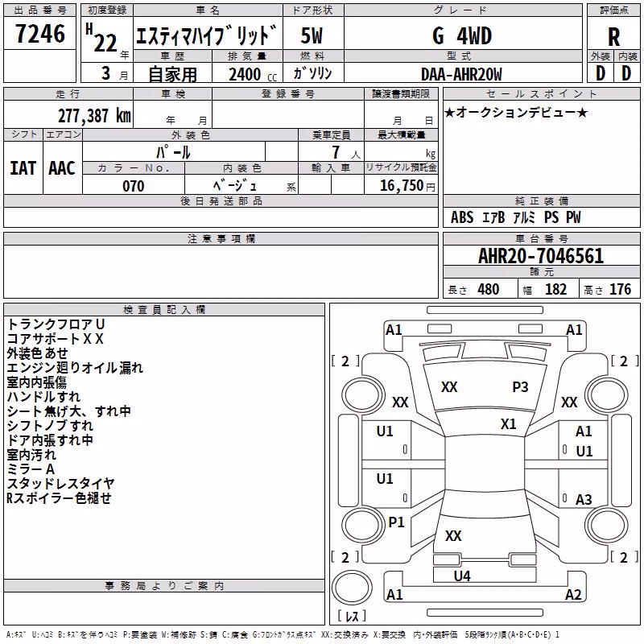Click the A2 mark on the rear right corner
This screenshot has width=644, height=644.
click(x=573, y=595)
